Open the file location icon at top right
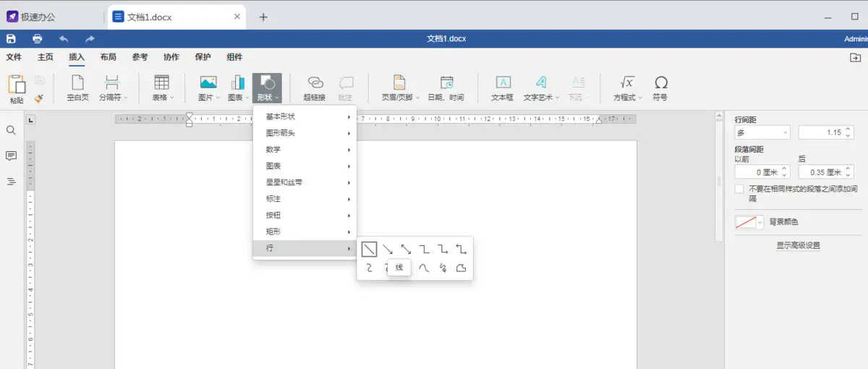 [855, 58]
